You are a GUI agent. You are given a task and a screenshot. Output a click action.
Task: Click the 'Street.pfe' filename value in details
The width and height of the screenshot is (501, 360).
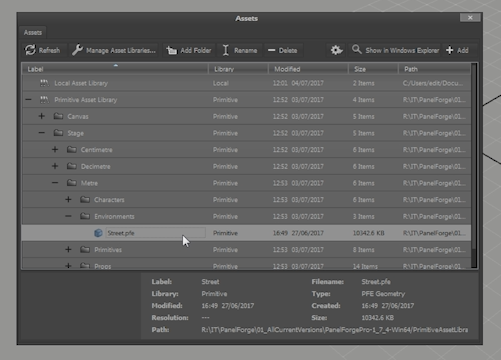pos(376,282)
